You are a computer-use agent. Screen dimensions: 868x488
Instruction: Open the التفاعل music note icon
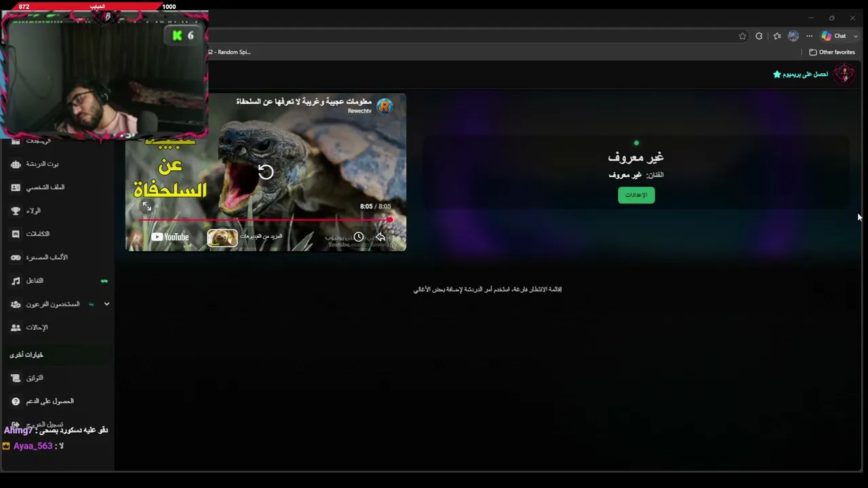(x=16, y=281)
